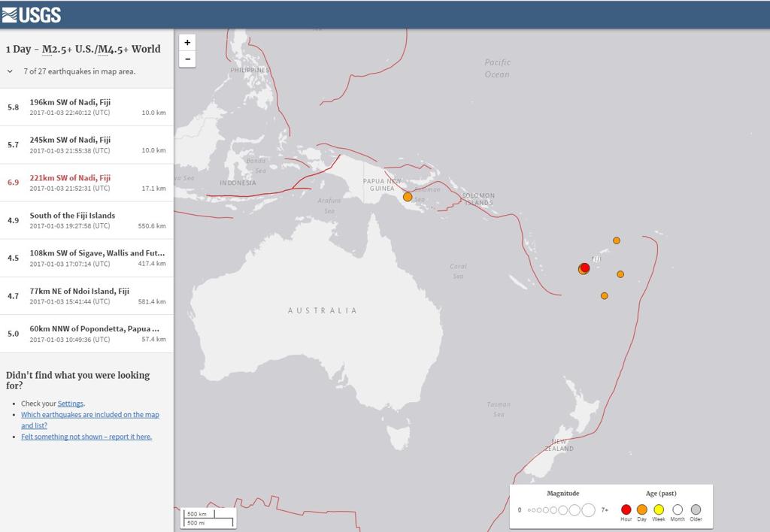
Task: Click the largest 7+ magnitude circle in legend
Action: pyautogui.click(x=589, y=509)
